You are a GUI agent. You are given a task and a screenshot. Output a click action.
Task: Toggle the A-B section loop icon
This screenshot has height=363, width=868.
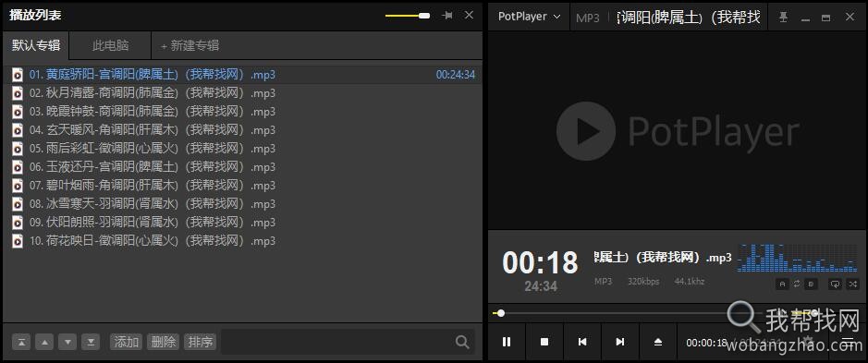tap(797, 284)
